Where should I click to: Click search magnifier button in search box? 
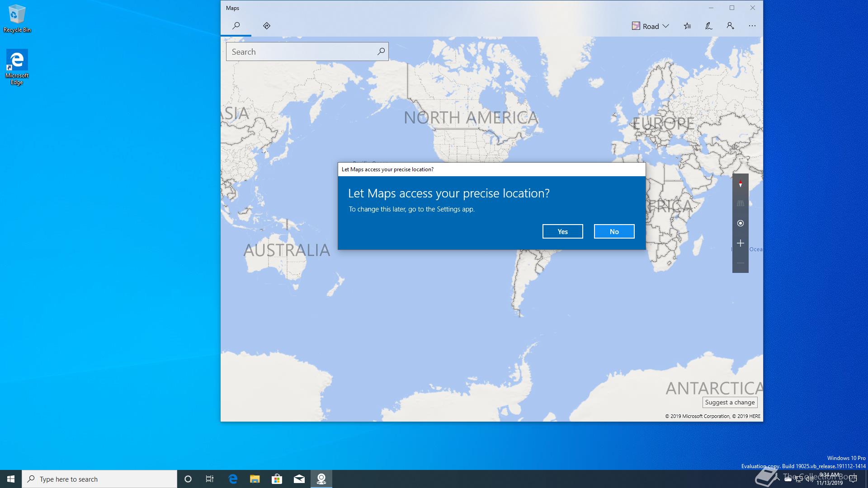[381, 52]
